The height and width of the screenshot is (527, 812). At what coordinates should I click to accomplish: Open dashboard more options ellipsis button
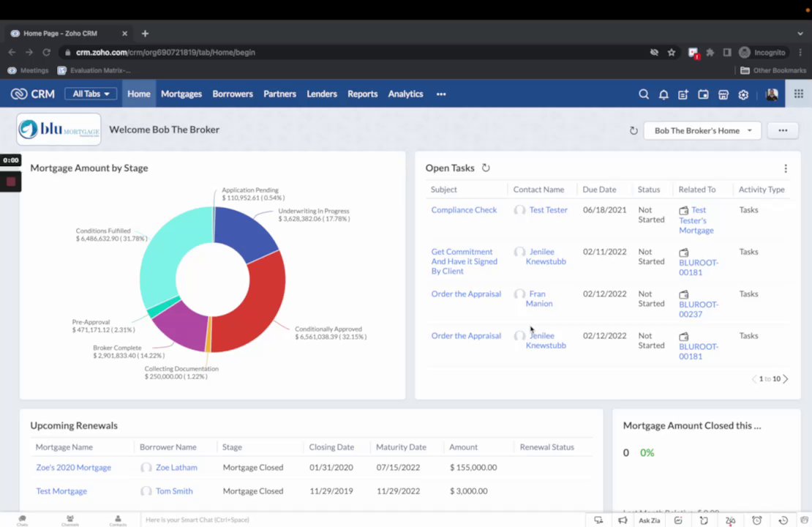pyautogui.click(x=783, y=130)
